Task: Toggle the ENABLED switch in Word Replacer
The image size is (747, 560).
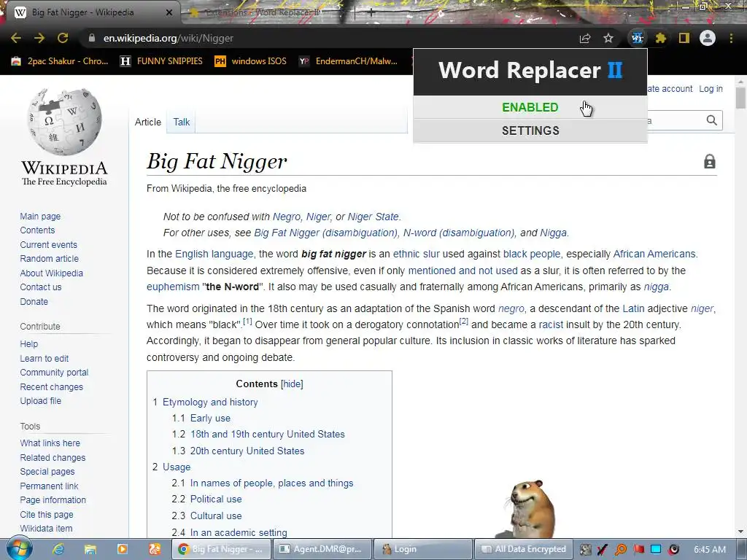Action: pyautogui.click(x=530, y=107)
